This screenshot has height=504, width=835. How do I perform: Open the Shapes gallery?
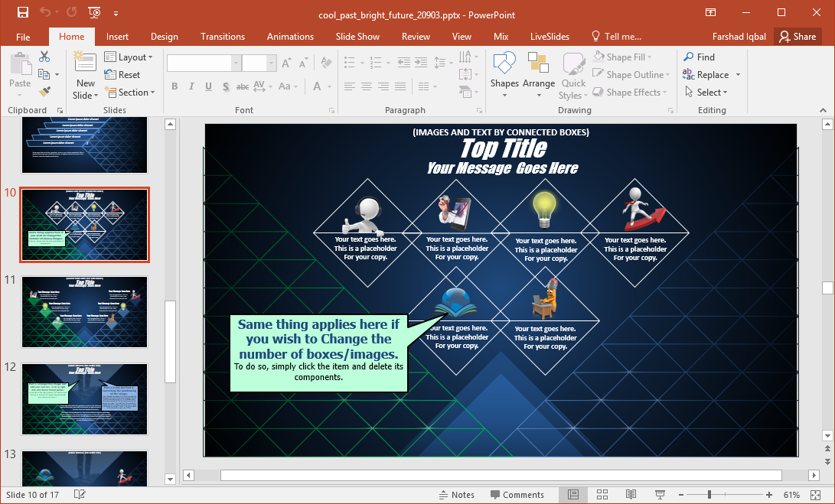[x=504, y=73]
